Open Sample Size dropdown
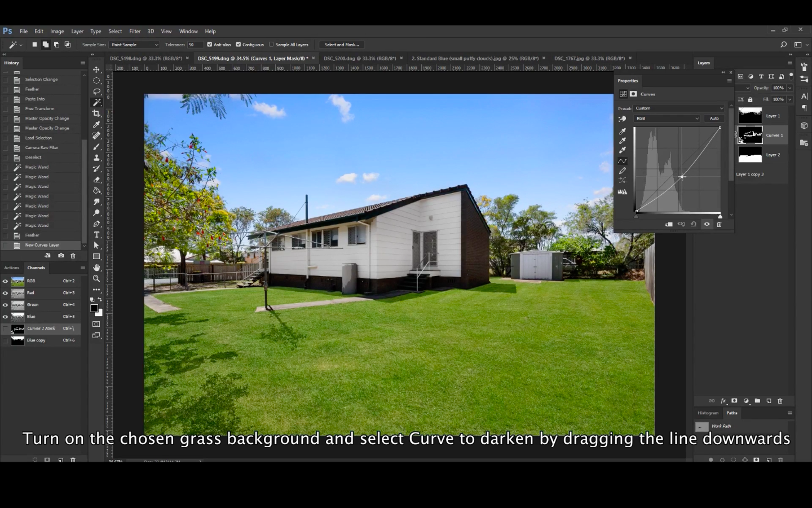The image size is (812, 508). (x=134, y=45)
